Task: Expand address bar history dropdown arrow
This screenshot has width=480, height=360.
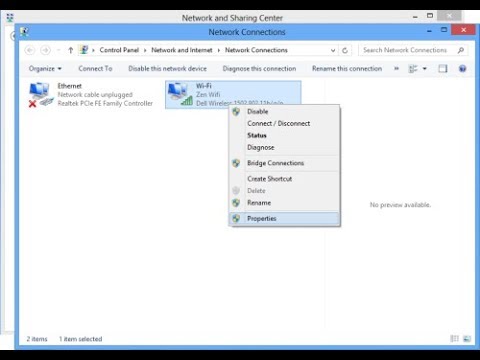Action: (x=333, y=50)
